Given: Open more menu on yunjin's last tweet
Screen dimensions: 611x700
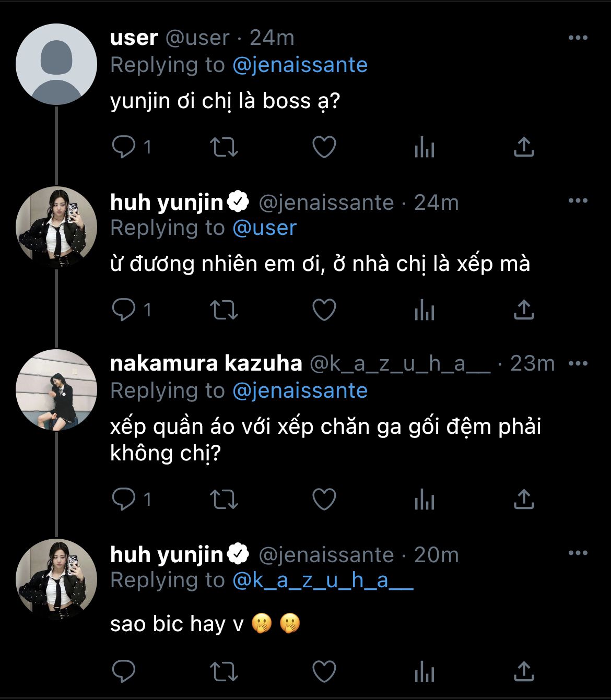Looking at the screenshot, I should [x=578, y=553].
